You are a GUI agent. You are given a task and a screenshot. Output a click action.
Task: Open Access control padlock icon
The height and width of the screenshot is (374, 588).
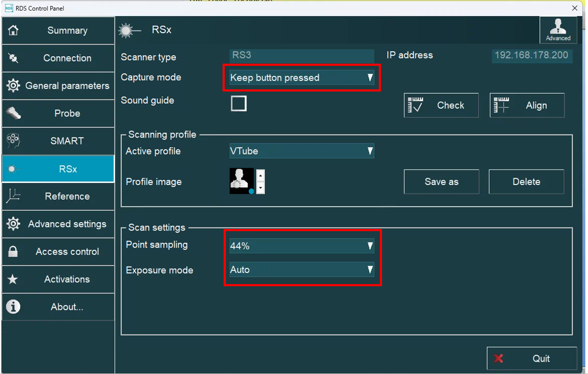tap(13, 251)
